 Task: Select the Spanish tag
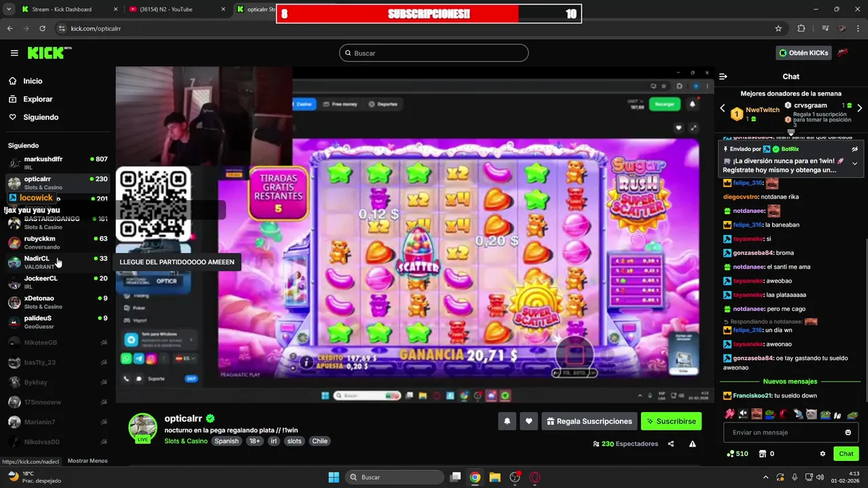point(226,441)
